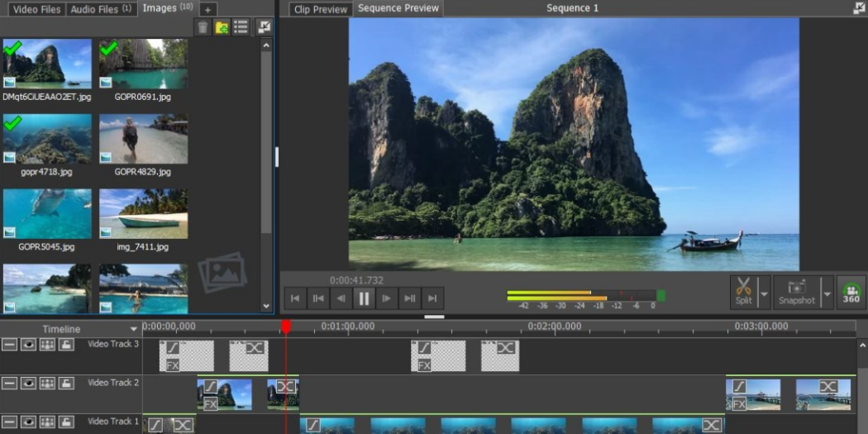
Task: Jump to the end of the sequence
Action: coord(432,298)
